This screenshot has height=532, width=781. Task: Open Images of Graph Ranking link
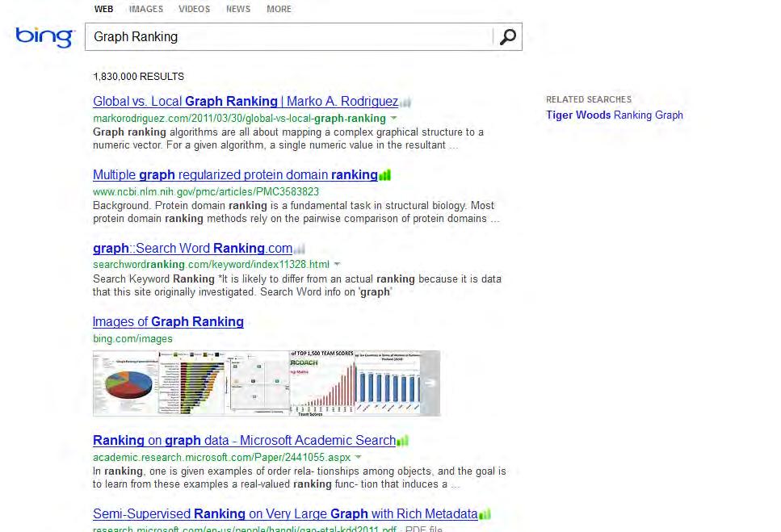coord(168,322)
